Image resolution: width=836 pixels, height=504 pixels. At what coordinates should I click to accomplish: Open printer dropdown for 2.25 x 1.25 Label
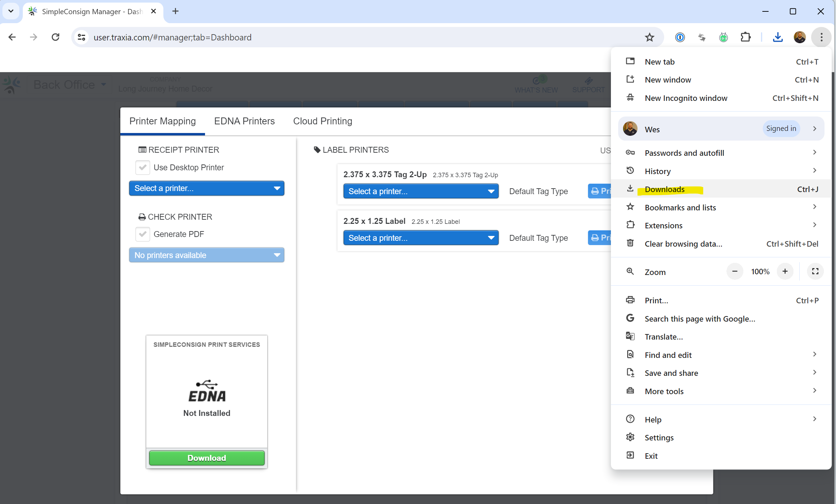(x=420, y=238)
